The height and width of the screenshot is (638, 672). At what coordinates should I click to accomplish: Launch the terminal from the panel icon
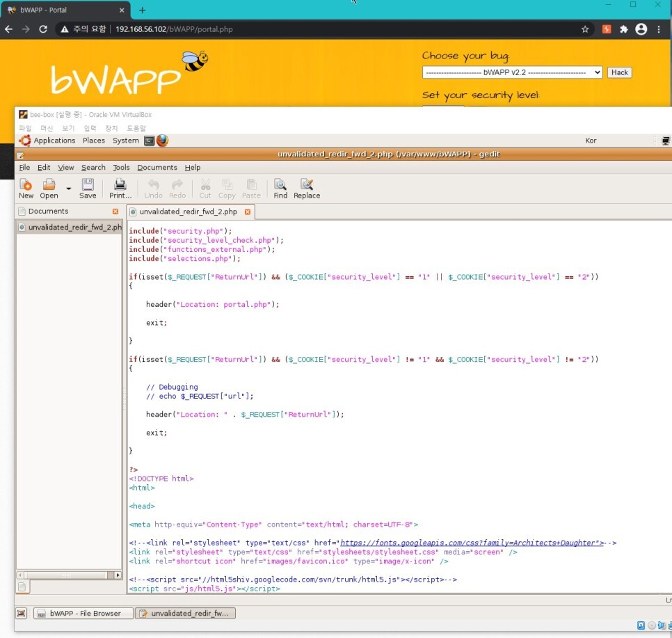click(x=149, y=141)
